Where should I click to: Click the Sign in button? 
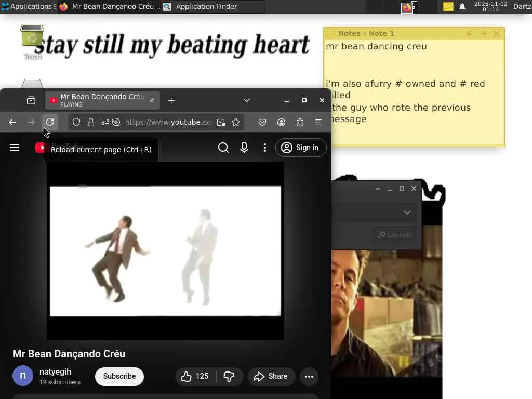coord(301,148)
